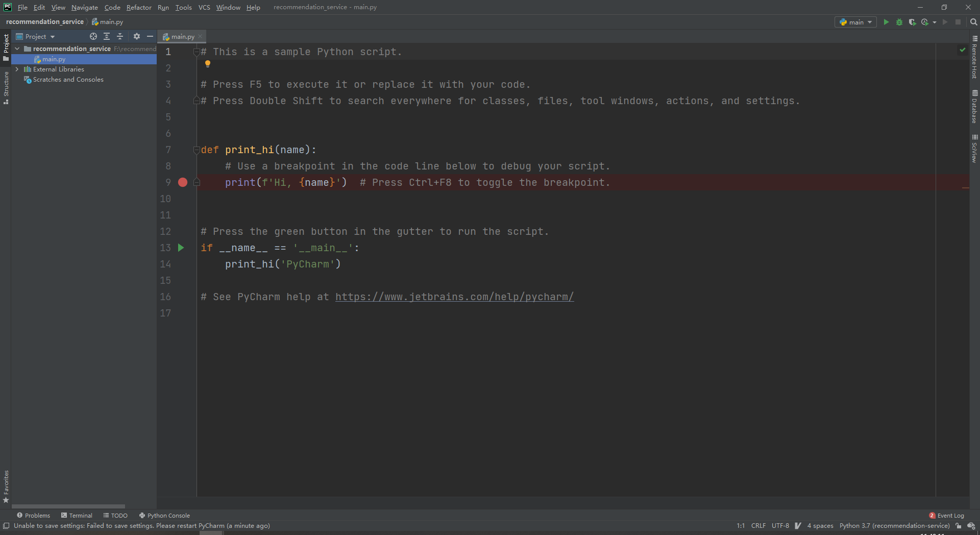This screenshot has width=980, height=535.
Task: Open Project panel gear options
Action: 137,36
